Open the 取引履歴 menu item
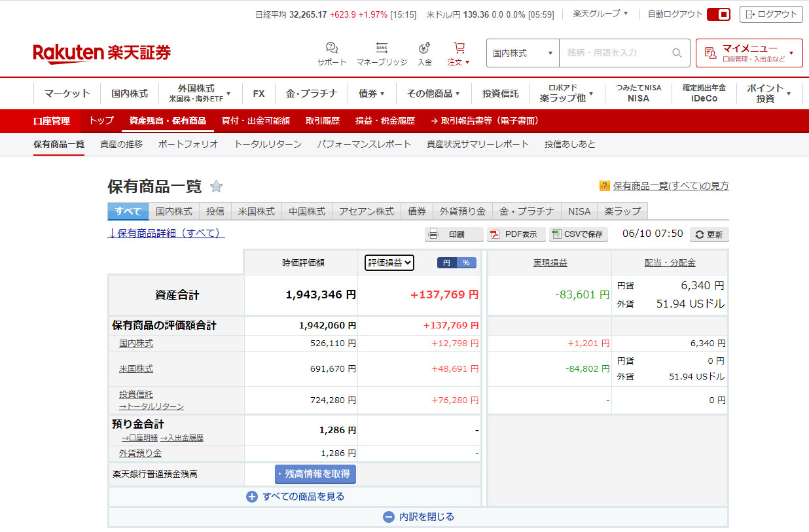Image resolution: width=809 pixels, height=532 pixels. (x=322, y=121)
